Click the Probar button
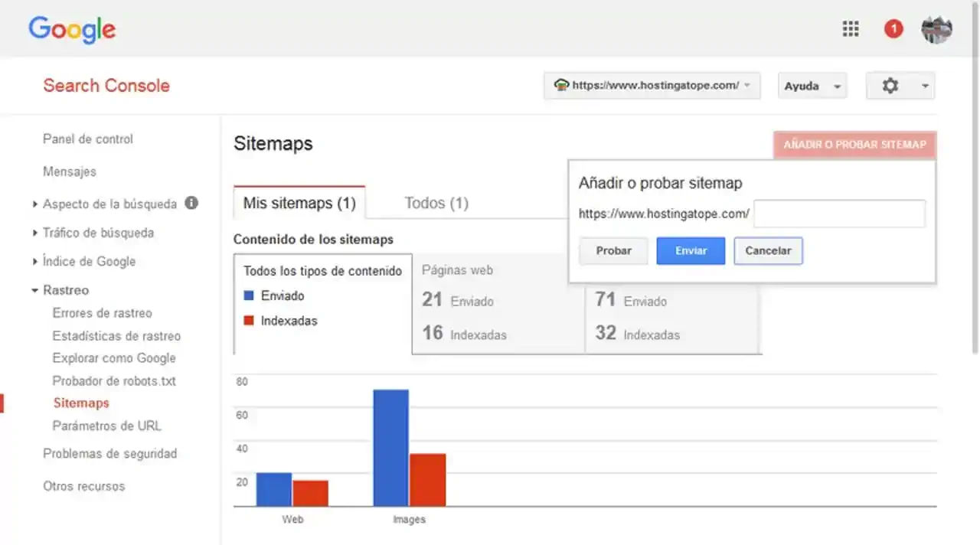The width and height of the screenshot is (980, 545). (613, 251)
